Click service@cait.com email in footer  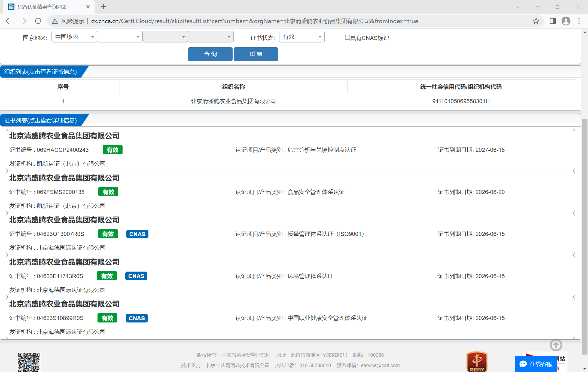(x=380, y=365)
